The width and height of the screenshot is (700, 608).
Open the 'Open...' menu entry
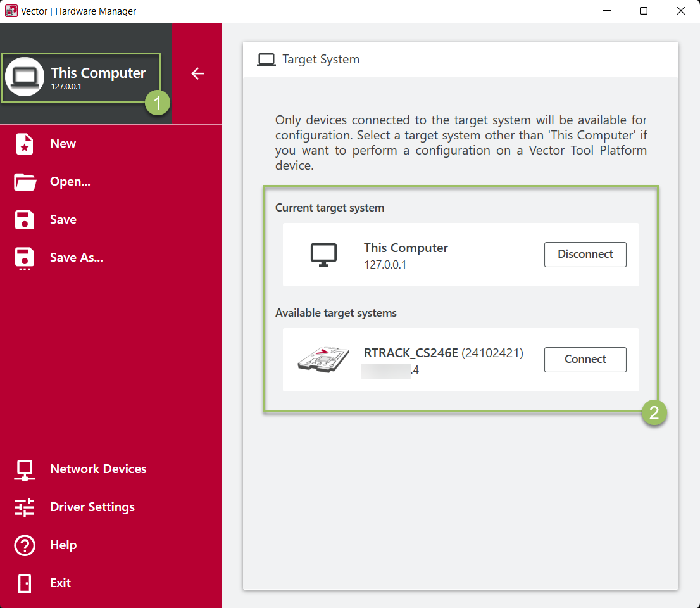point(70,182)
